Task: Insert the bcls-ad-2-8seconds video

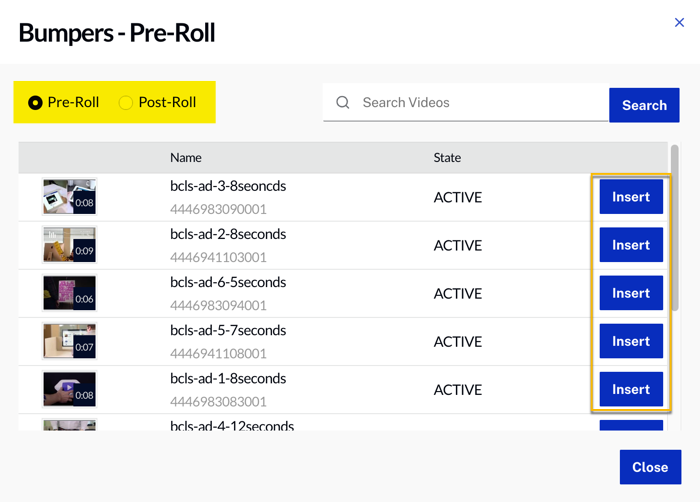Action: [630, 245]
